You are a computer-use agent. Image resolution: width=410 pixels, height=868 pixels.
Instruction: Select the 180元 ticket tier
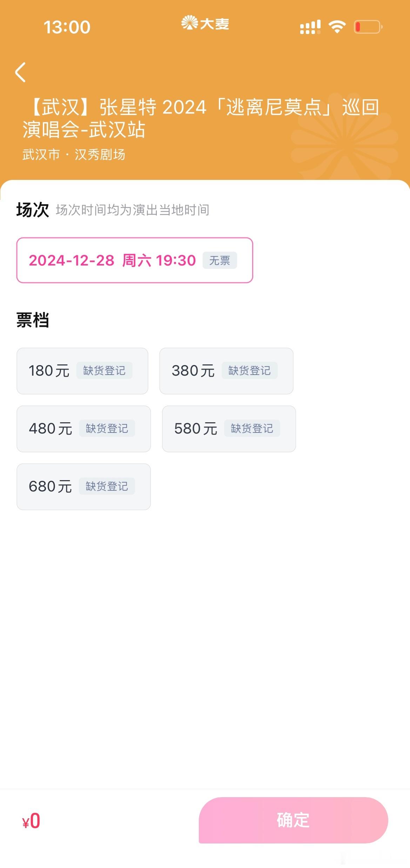point(82,371)
